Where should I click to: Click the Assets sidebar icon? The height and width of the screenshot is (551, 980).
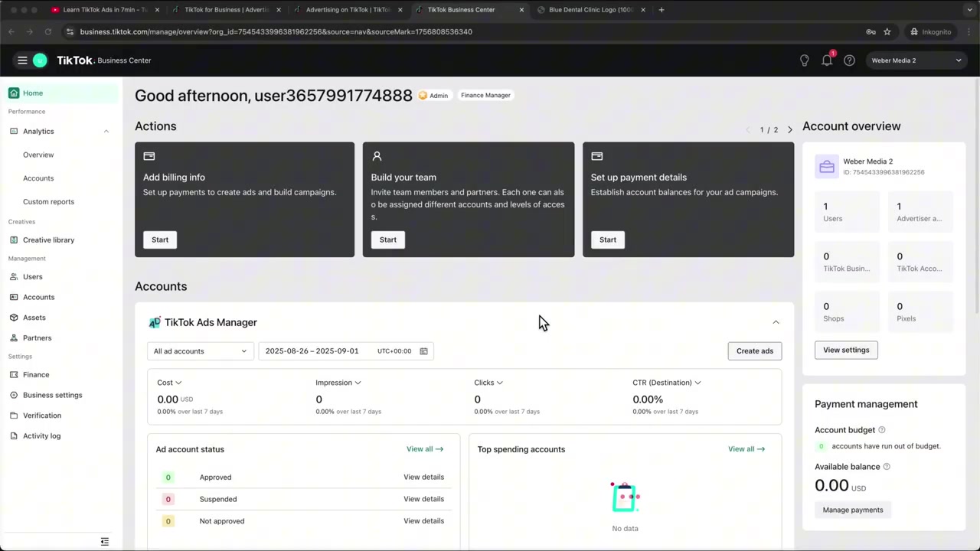click(x=14, y=318)
